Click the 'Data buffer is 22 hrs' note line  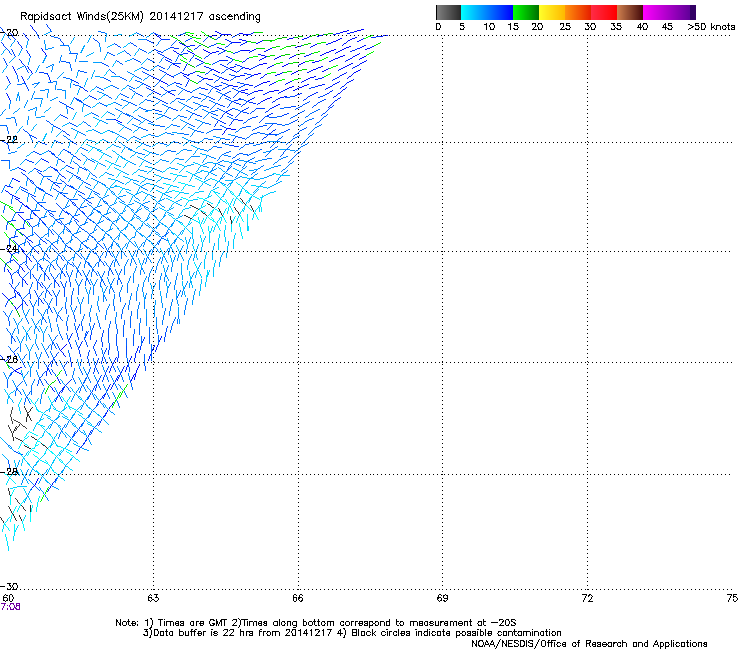pyautogui.click(x=352, y=633)
